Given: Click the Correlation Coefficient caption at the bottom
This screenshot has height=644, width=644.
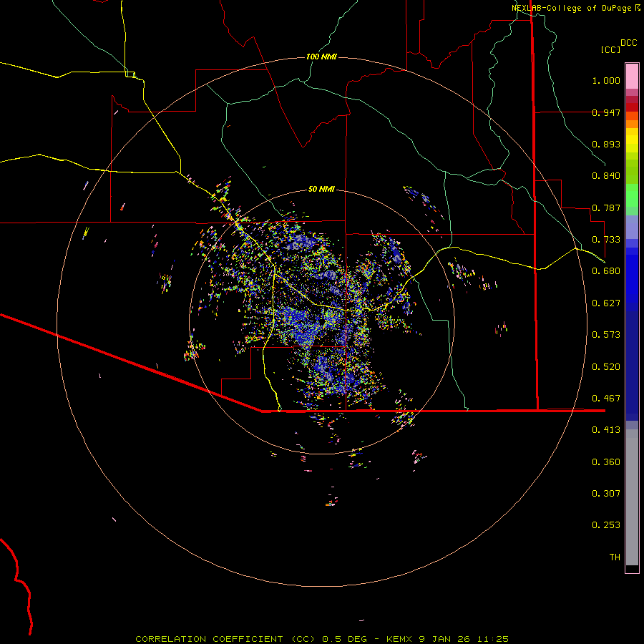Looking at the screenshot, I should 322,639.
